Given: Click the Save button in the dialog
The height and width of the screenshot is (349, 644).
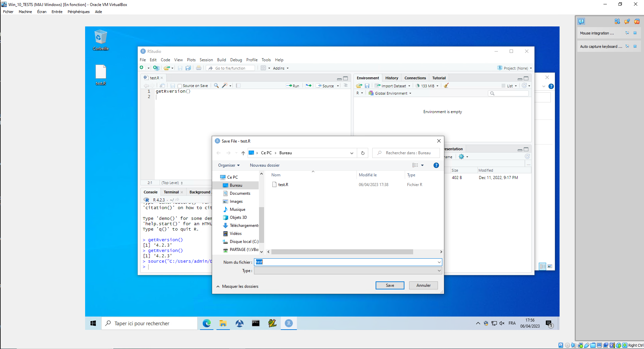Looking at the screenshot, I should click(390, 285).
